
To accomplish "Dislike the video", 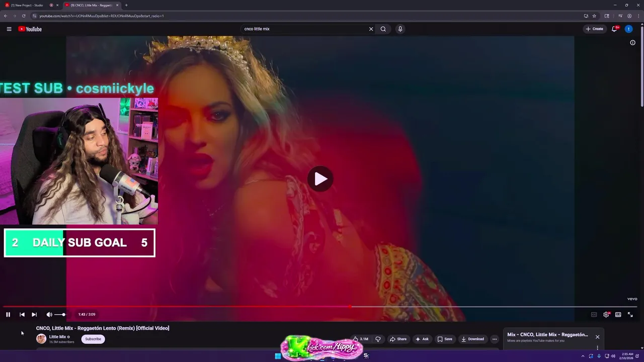I will pos(378,339).
